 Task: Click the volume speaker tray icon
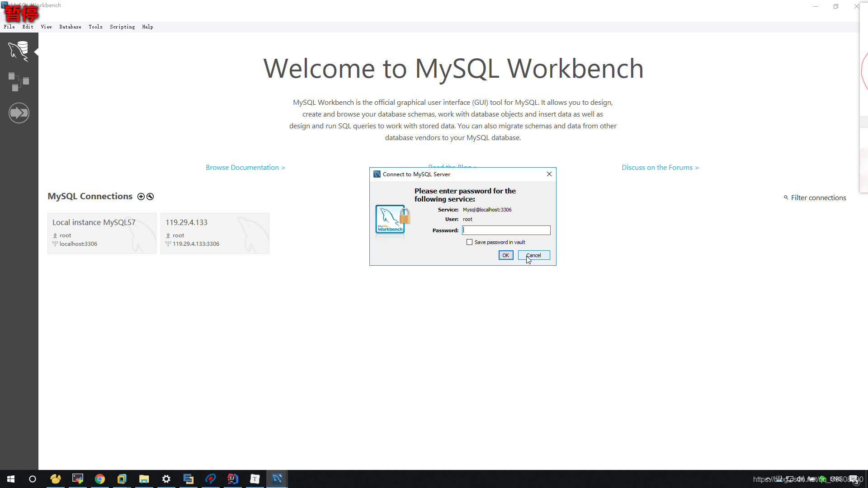point(800,479)
